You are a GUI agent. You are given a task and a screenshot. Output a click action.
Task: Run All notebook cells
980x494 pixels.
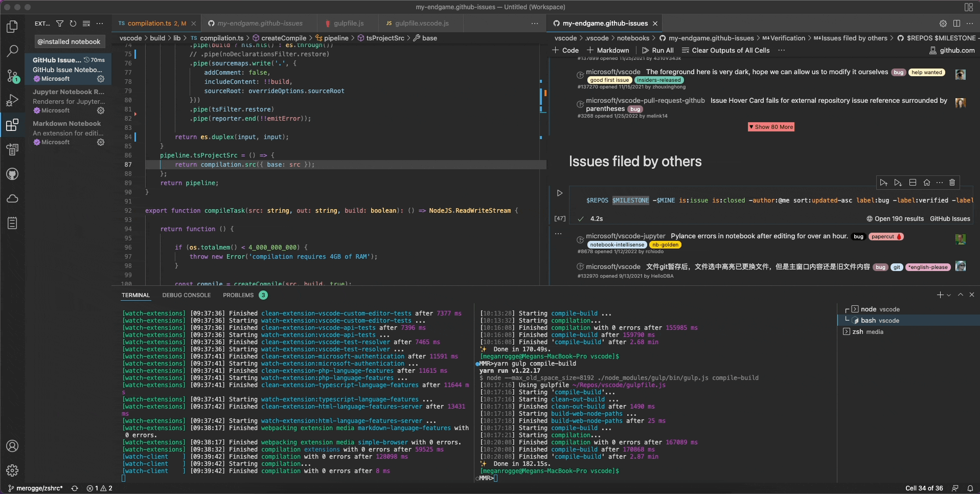point(658,50)
